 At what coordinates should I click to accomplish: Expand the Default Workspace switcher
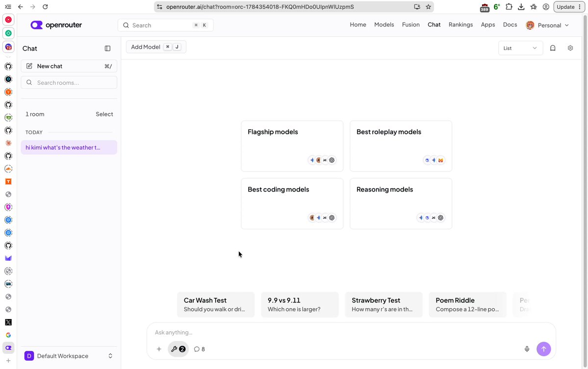(69, 356)
